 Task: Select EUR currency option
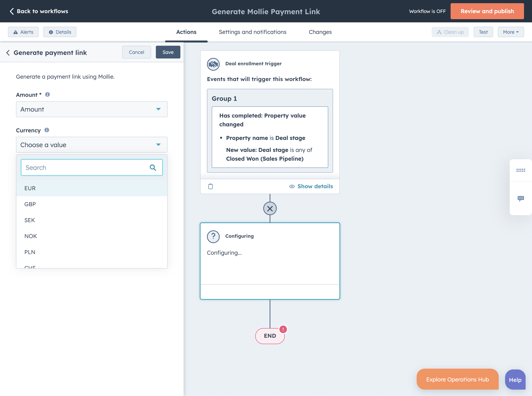pos(92,188)
